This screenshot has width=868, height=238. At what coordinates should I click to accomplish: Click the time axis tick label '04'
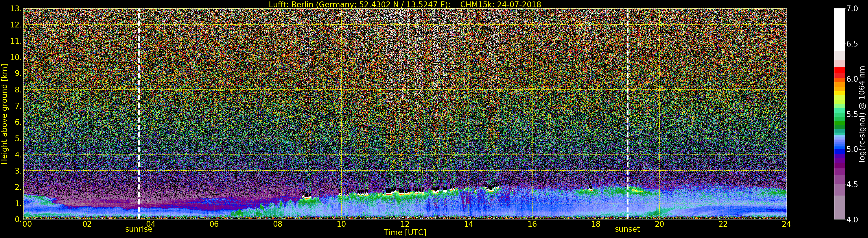click(151, 224)
